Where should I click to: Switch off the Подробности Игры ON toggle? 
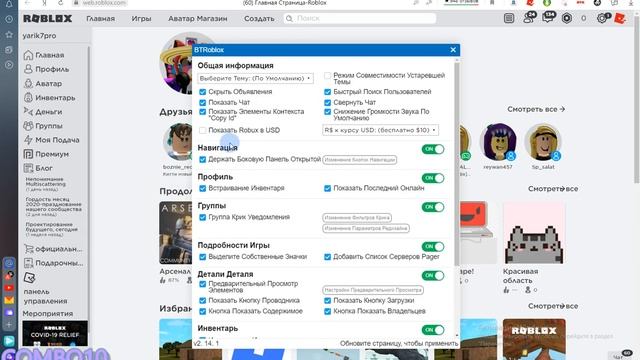(433, 247)
